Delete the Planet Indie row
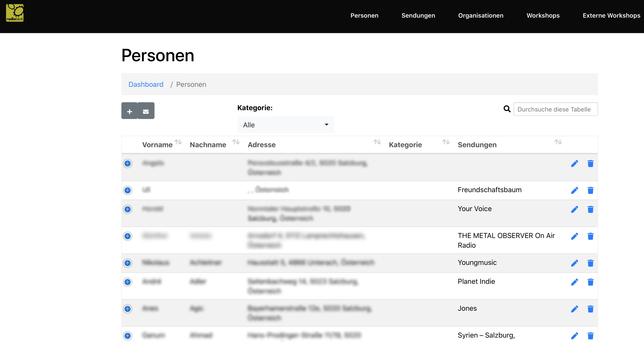The height and width of the screenshot is (342, 644). [x=590, y=282]
